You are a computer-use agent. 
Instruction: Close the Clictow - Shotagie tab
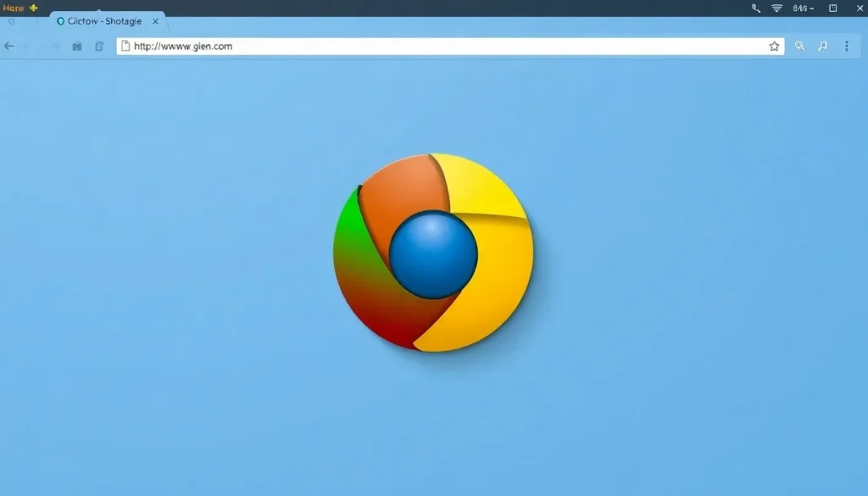(x=155, y=21)
